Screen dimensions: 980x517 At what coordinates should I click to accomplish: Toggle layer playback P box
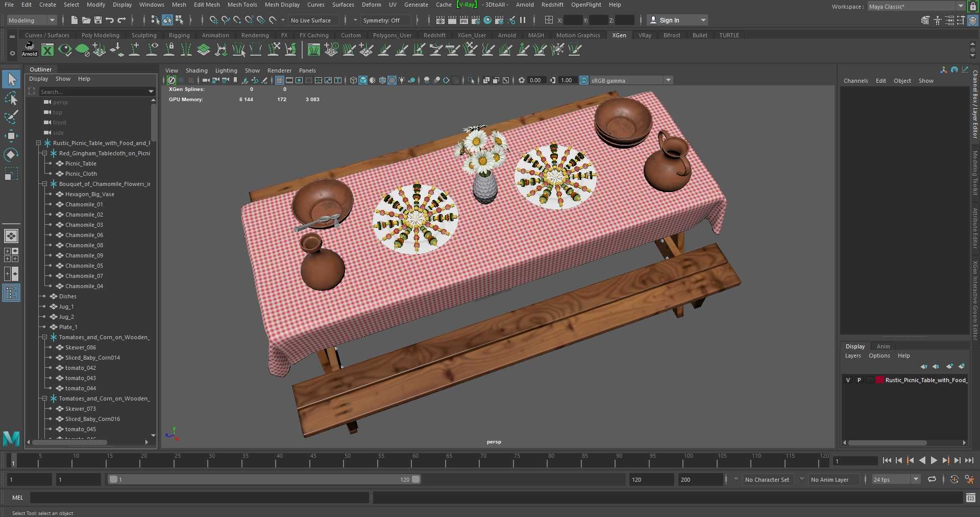click(x=859, y=380)
